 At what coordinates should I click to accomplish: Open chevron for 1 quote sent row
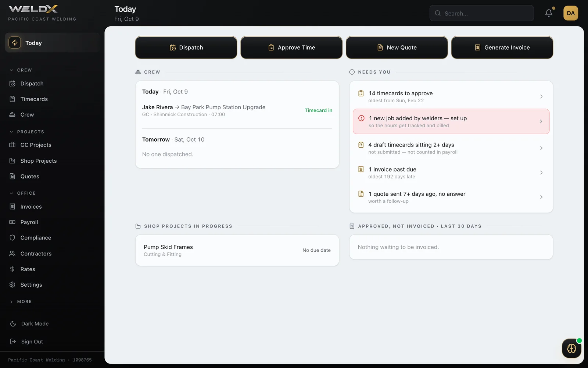pyautogui.click(x=541, y=197)
